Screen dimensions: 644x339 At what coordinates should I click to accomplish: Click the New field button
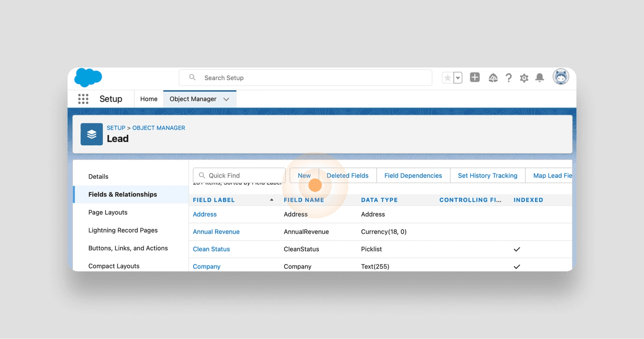(x=304, y=176)
